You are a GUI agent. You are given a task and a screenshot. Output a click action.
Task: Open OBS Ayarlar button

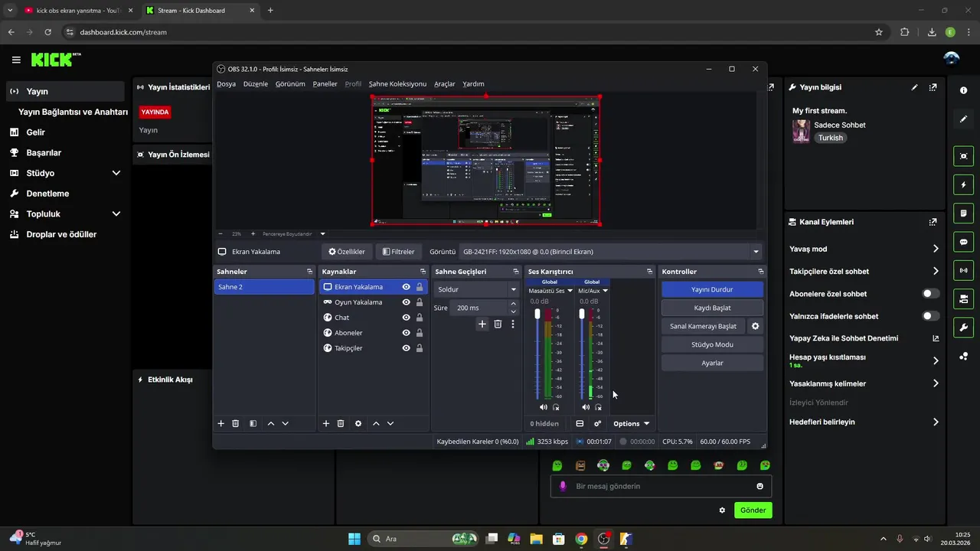click(x=712, y=363)
